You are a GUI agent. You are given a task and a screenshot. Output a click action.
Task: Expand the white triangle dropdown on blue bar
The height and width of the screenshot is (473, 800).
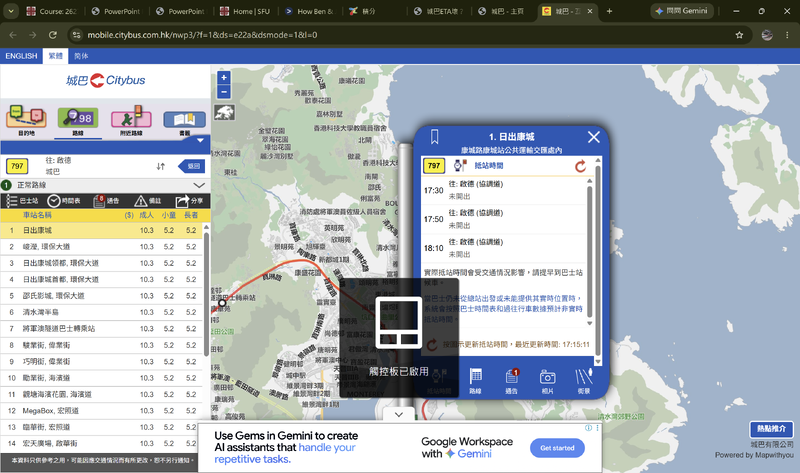point(200,140)
